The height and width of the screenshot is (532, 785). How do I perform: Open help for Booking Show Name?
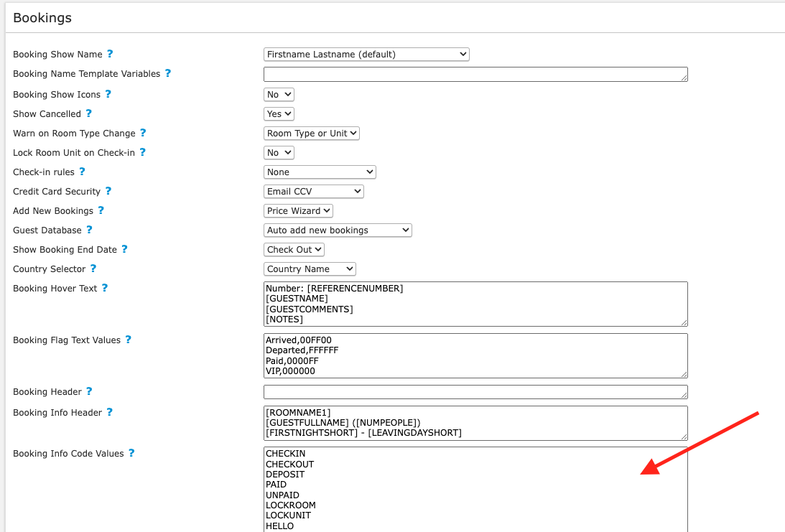tap(110, 54)
